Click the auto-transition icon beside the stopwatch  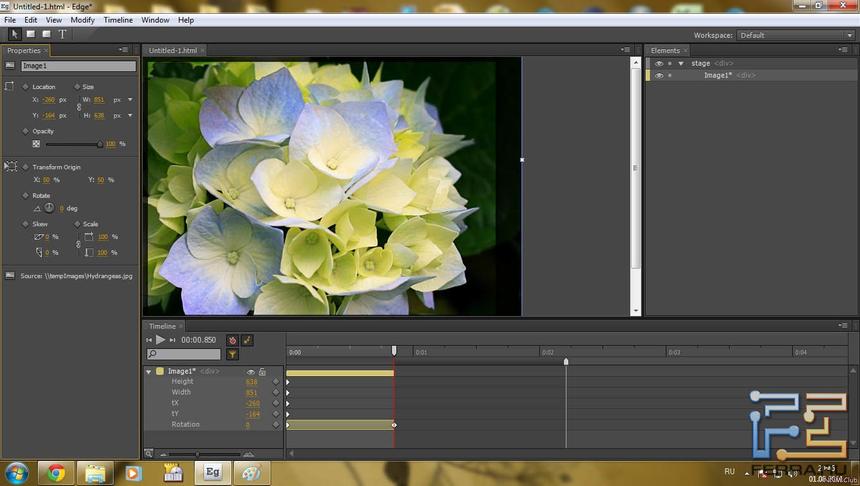(247, 340)
